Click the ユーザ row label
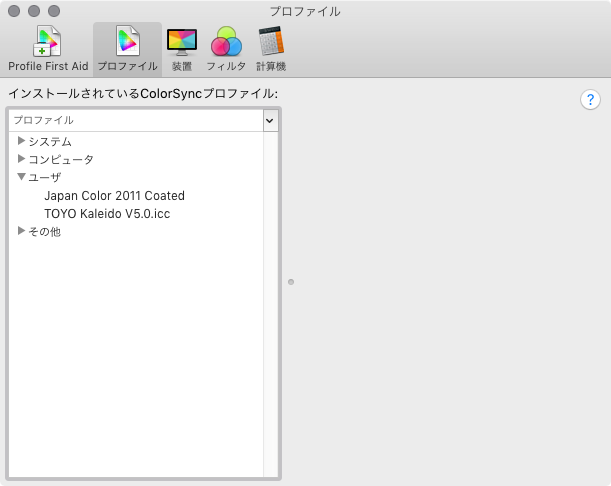This screenshot has width=611, height=486. click(x=45, y=177)
